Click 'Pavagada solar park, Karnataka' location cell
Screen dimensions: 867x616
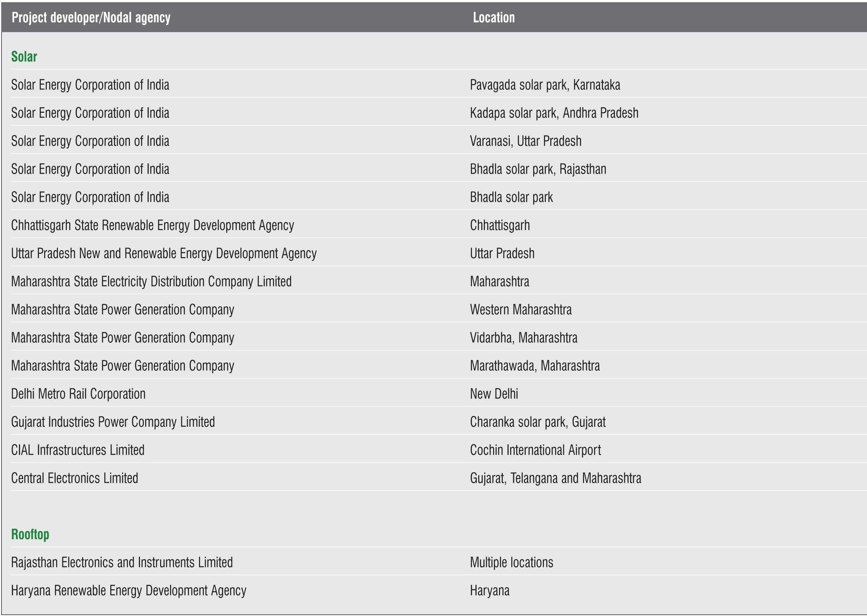click(x=544, y=85)
